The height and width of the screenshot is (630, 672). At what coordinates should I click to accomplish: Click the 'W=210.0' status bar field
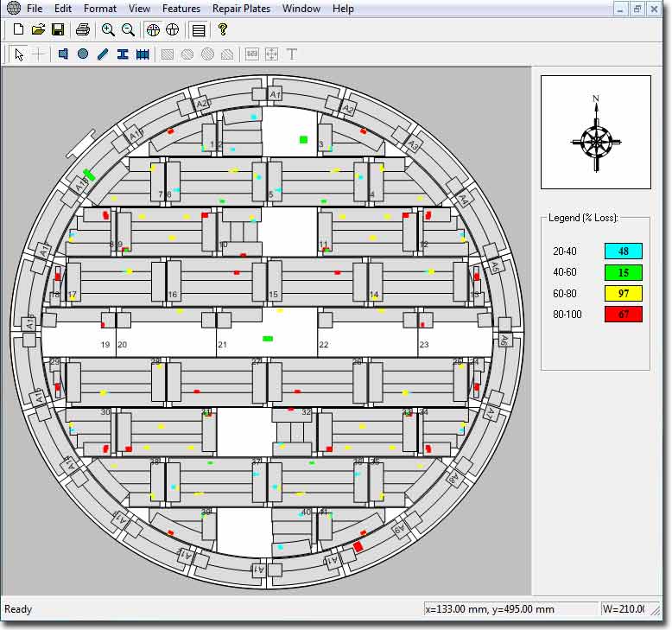click(623, 609)
